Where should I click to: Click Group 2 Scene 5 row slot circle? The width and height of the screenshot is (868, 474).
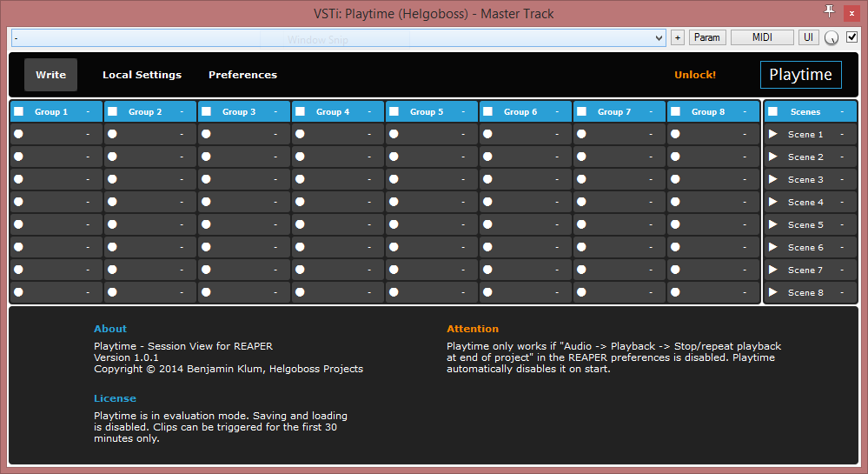click(112, 224)
